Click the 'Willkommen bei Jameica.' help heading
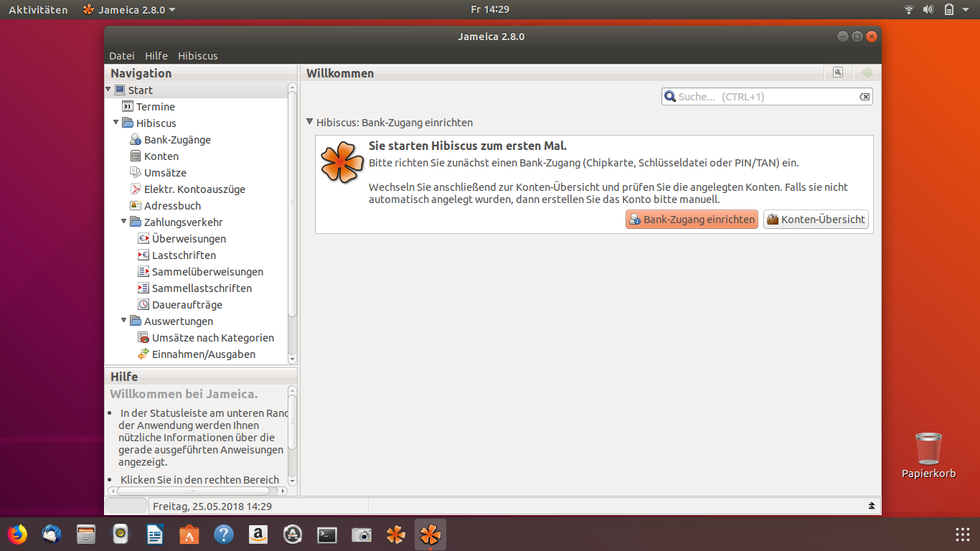The width and height of the screenshot is (980, 551). click(184, 394)
